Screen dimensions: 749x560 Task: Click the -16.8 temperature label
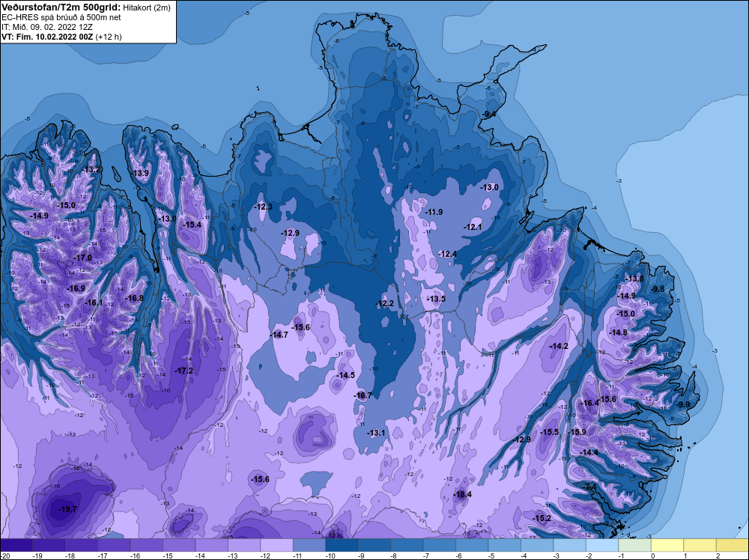(x=134, y=298)
